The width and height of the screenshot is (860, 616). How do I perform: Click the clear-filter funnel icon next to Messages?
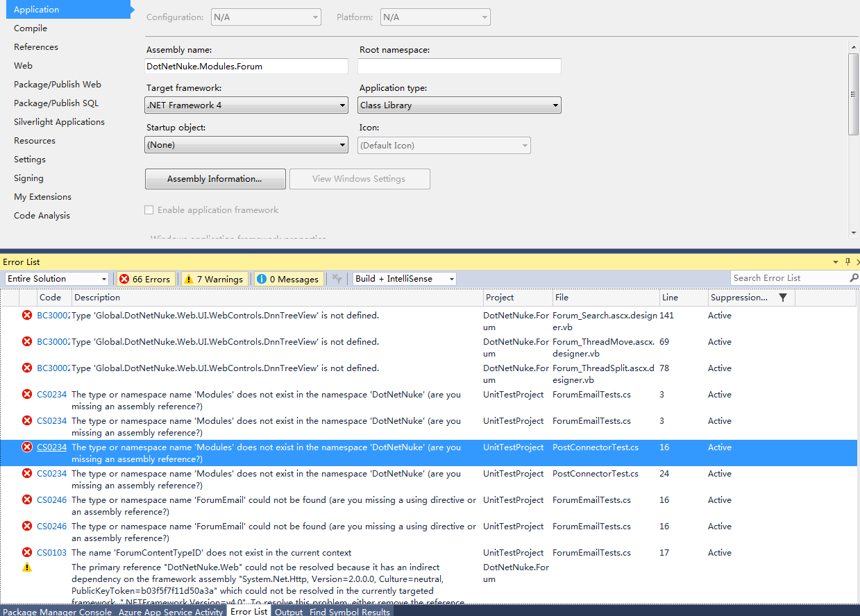337,279
